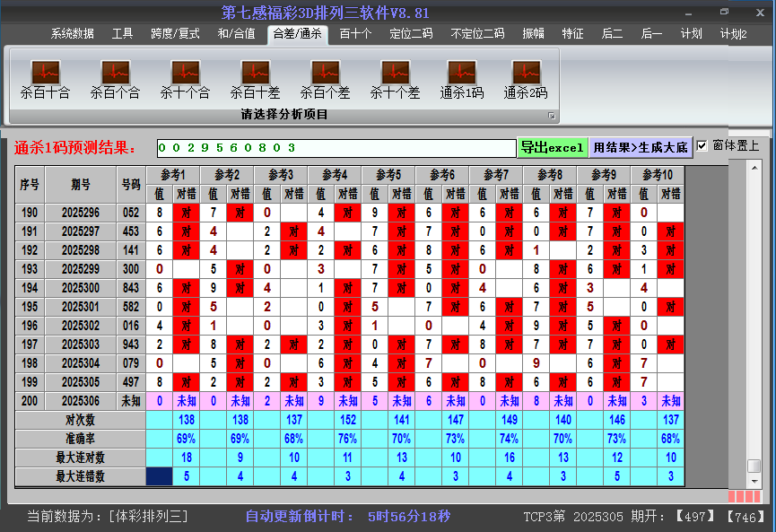776x532 pixels.
Task: Switch to the 振幅 tab
Action: (531, 32)
